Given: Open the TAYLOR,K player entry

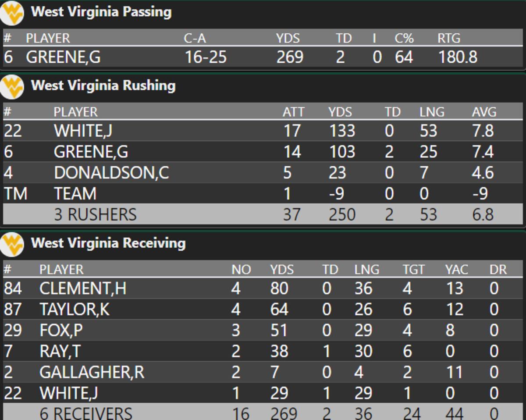Looking at the screenshot, I should pos(75,310).
